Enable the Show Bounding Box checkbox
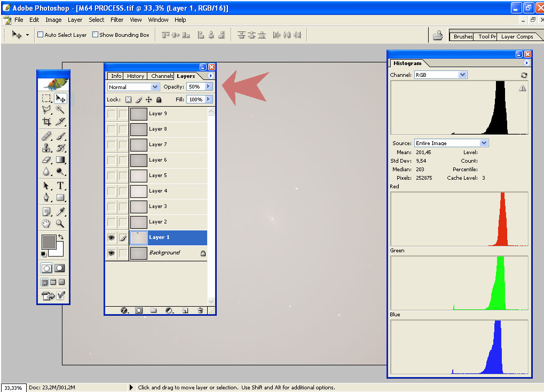The width and height of the screenshot is (544, 392). pos(96,35)
